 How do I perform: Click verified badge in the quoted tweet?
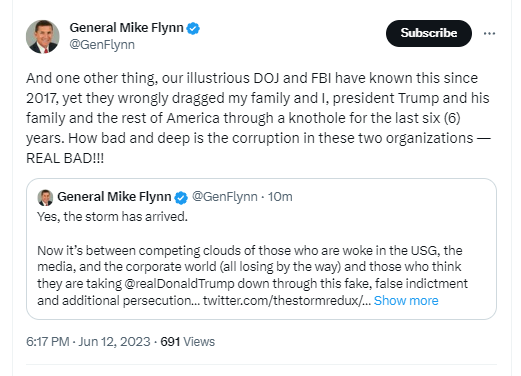pos(181,197)
